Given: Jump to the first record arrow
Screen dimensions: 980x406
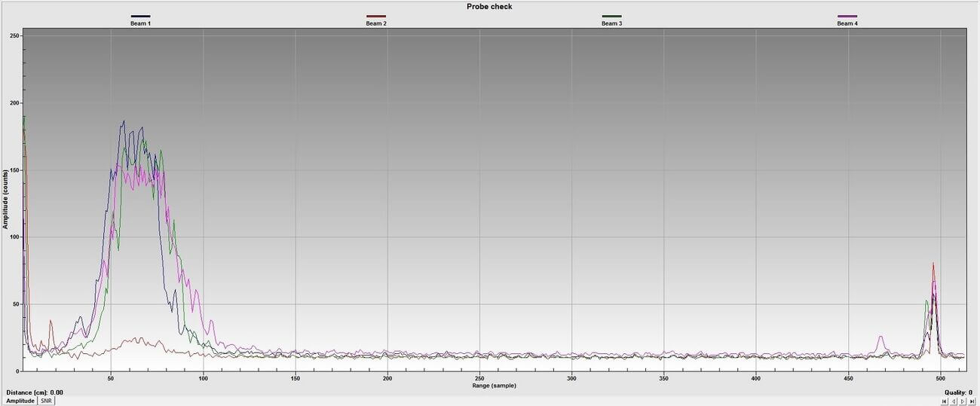Looking at the screenshot, I should click(945, 401).
